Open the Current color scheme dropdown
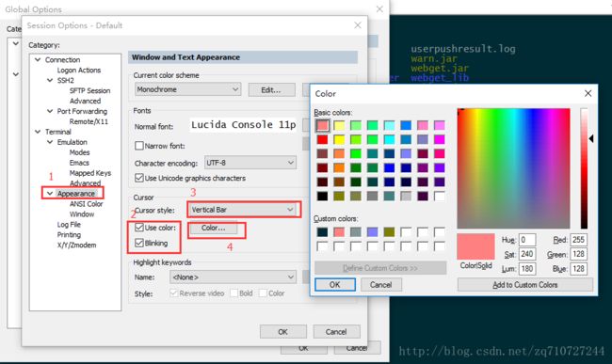Image resolution: width=612 pixels, height=364 pixels. pos(187,89)
